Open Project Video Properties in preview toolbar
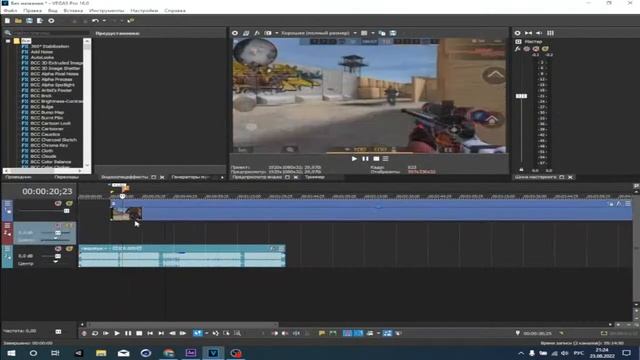The height and width of the screenshot is (360, 640). (235, 33)
